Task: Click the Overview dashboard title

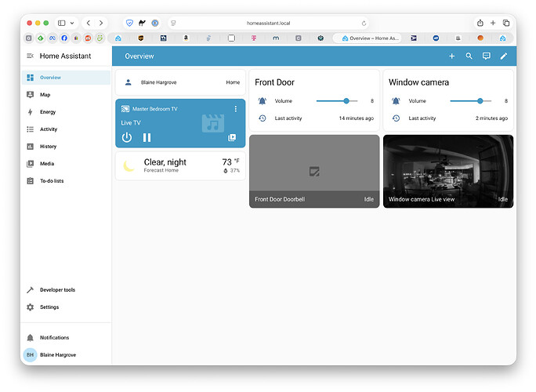Action: click(x=139, y=56)
